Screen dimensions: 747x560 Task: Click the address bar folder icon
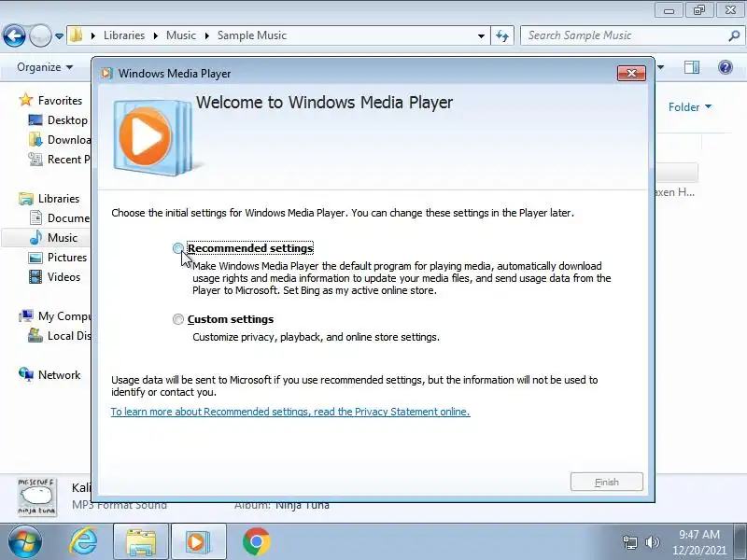click(x=77, y=35)
